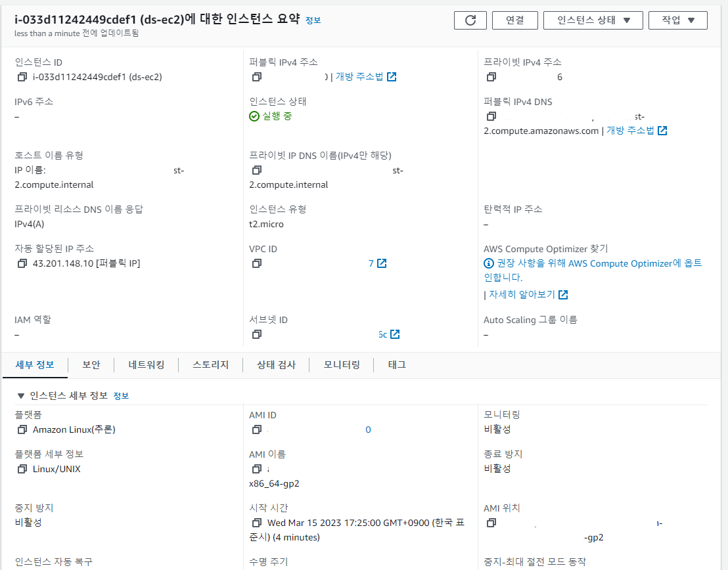Viewport: 728px width, 570px height.
Task: Copy the AMI ID value
Action: click(257, 430)
